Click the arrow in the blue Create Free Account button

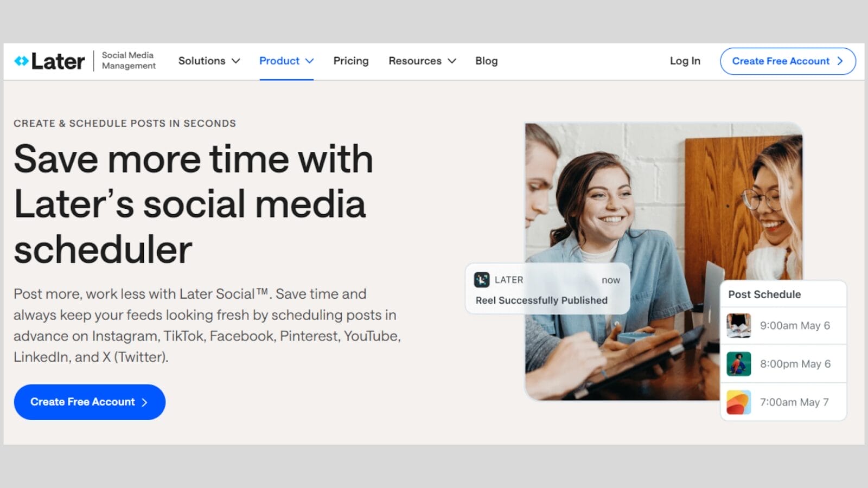(x=144, y=402)
